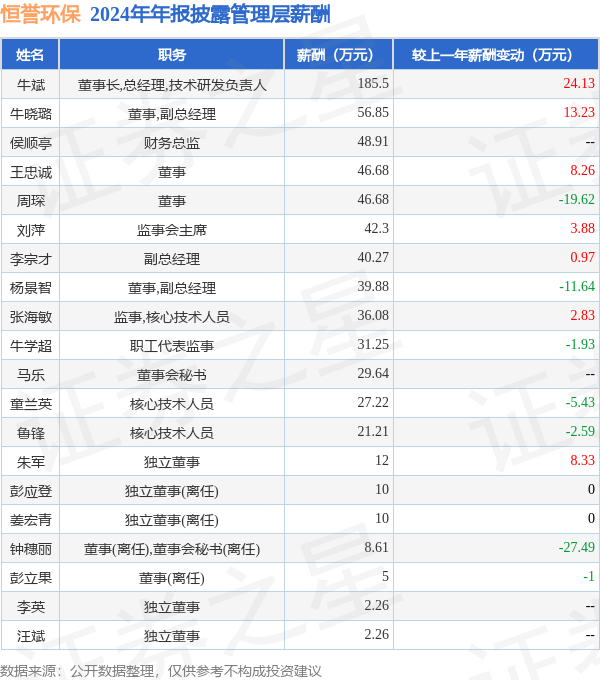Select the name 朱军
Viewport: 600px width, 680px height.
(x=30, y=462)
